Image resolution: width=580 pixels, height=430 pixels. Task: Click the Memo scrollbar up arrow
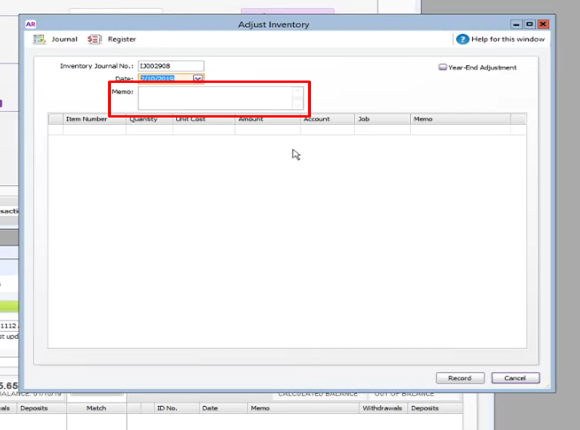tap(298, 91)
